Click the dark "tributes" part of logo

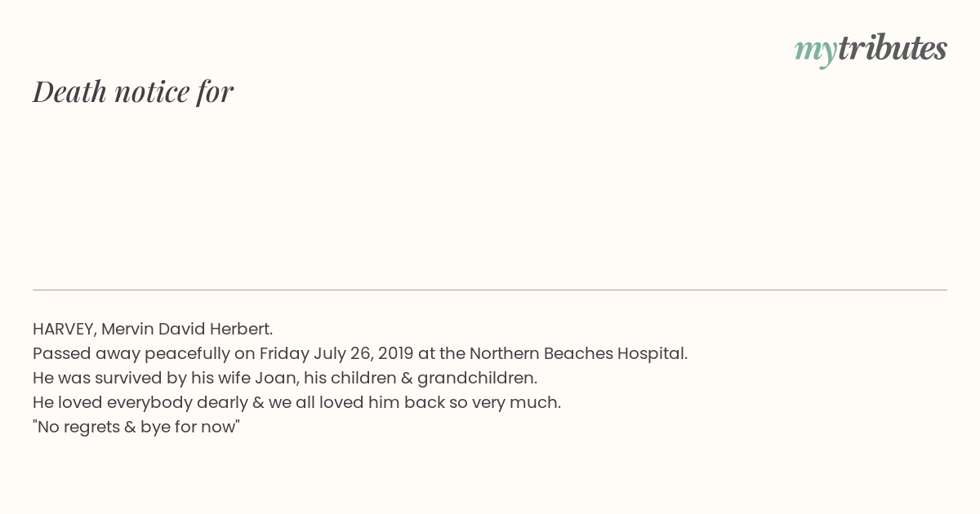893,47
